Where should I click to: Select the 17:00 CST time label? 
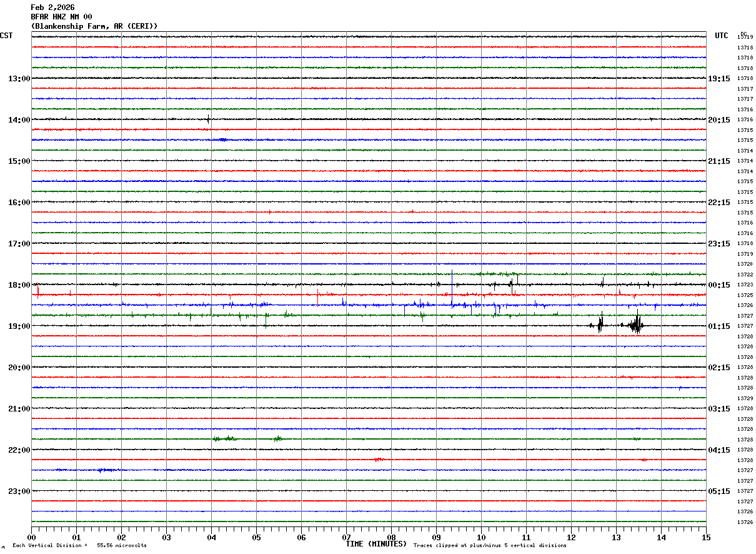click(x=19, y=244)
